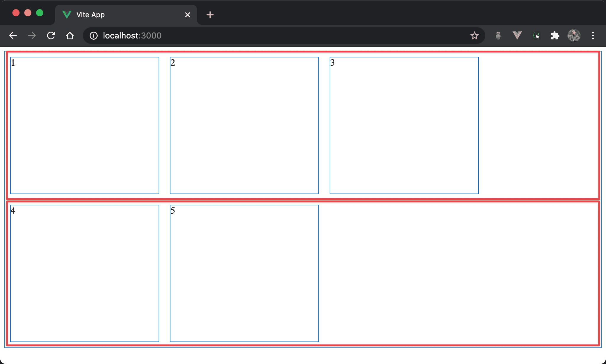Click the box labeled 3
Image resolution: width=606 pixels, height=364 pixels.
(x=404, y=125)
